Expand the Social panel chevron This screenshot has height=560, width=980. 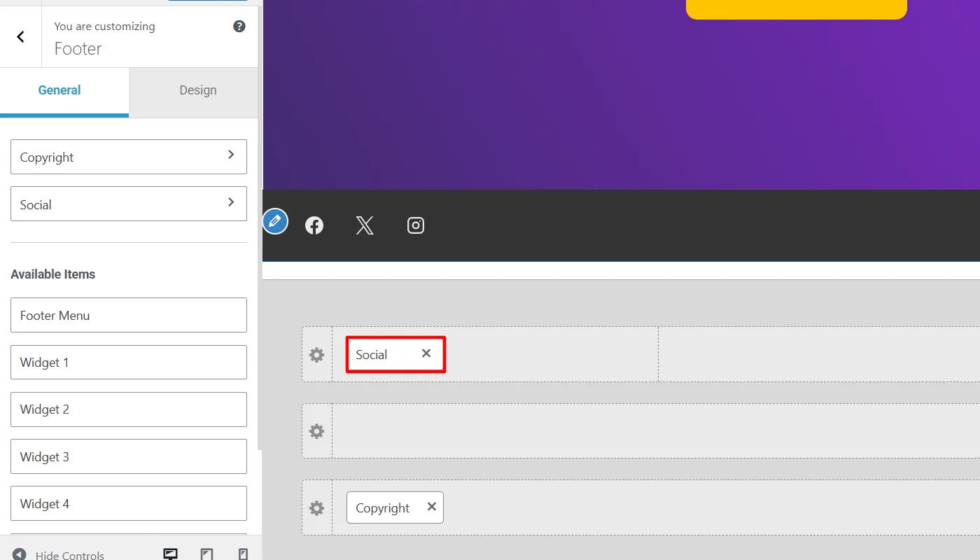tap(231, 202)
